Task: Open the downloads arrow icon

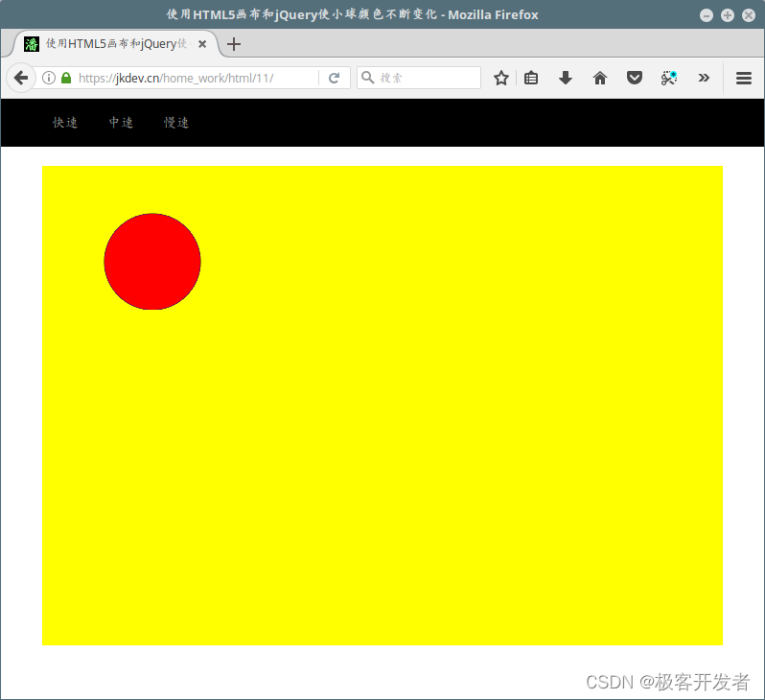Action: pyautogui.click(x=566, y=78)
